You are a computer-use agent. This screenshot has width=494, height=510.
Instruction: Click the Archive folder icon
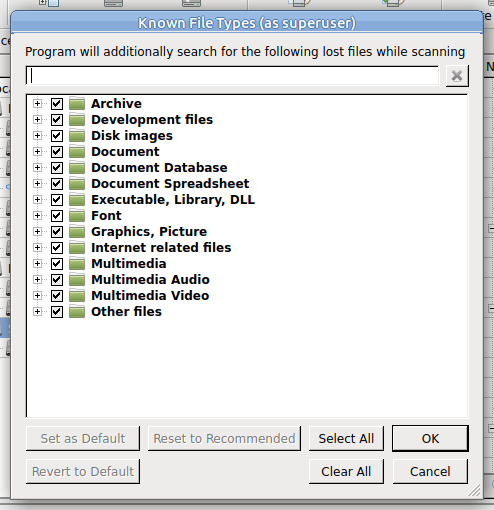tap(77, 104)
